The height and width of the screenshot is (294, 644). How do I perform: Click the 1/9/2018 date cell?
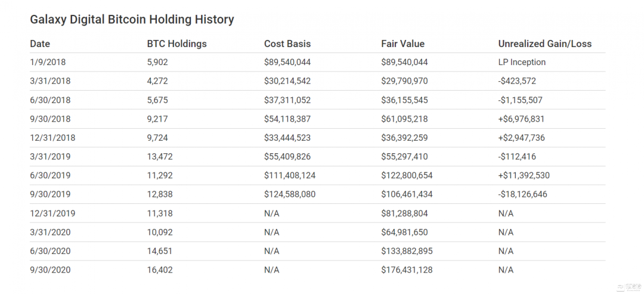47,62
